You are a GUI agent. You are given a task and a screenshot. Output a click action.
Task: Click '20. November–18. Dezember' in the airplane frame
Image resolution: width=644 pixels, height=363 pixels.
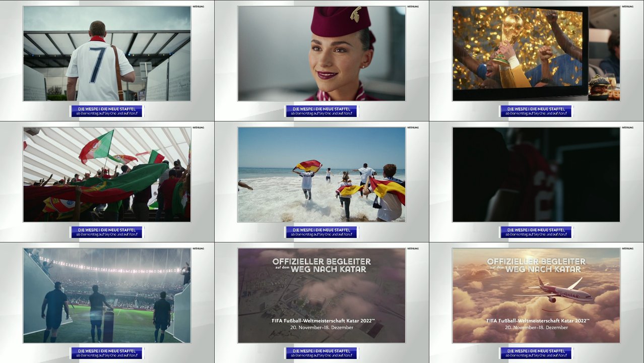(536, 328)
